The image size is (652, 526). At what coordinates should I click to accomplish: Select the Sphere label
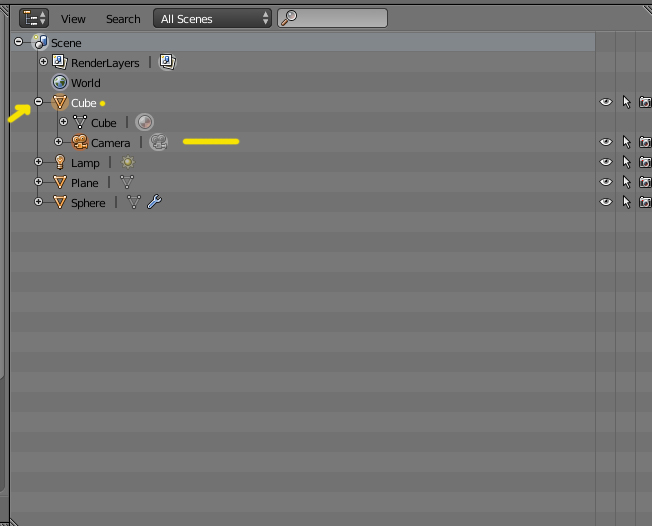(88, 203)
